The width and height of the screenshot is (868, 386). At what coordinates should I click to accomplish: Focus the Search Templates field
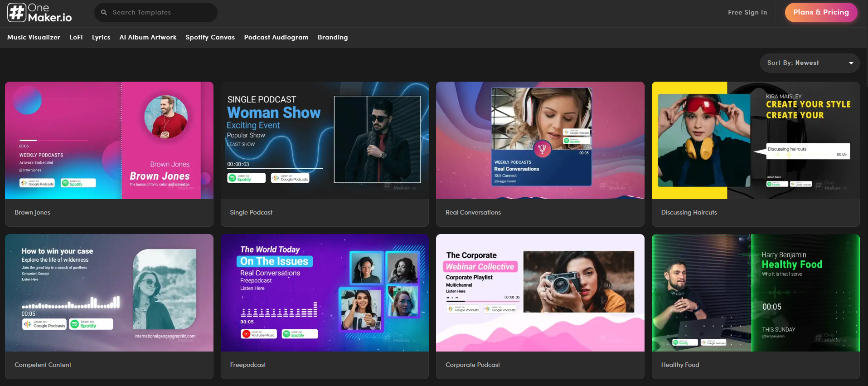(156, 13)
